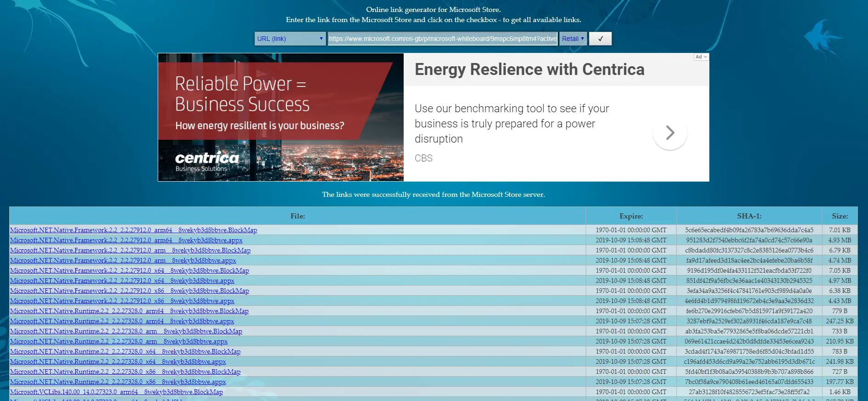
Task: Click the 'Size:' column header
Action: click(840, 216)
